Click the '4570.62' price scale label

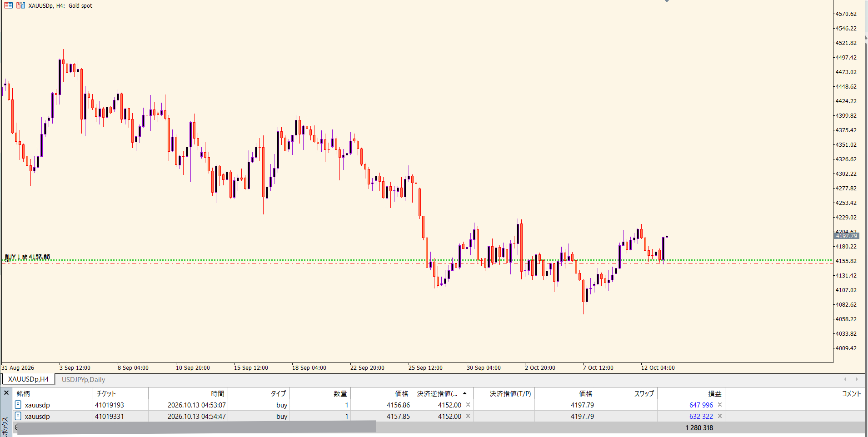[846, 14]
